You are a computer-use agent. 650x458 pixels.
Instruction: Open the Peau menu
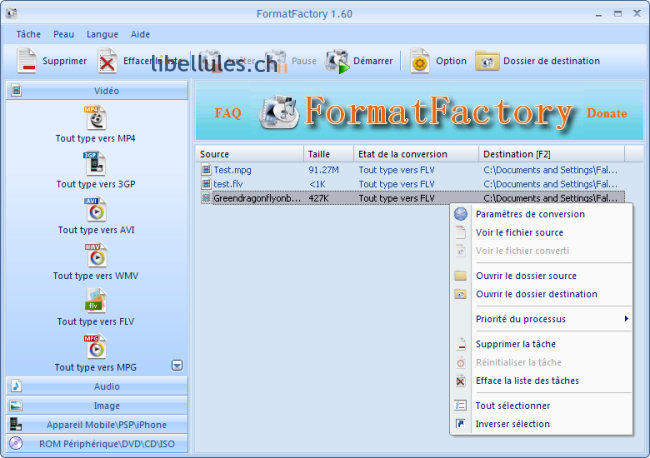click(x=63, y=34)
